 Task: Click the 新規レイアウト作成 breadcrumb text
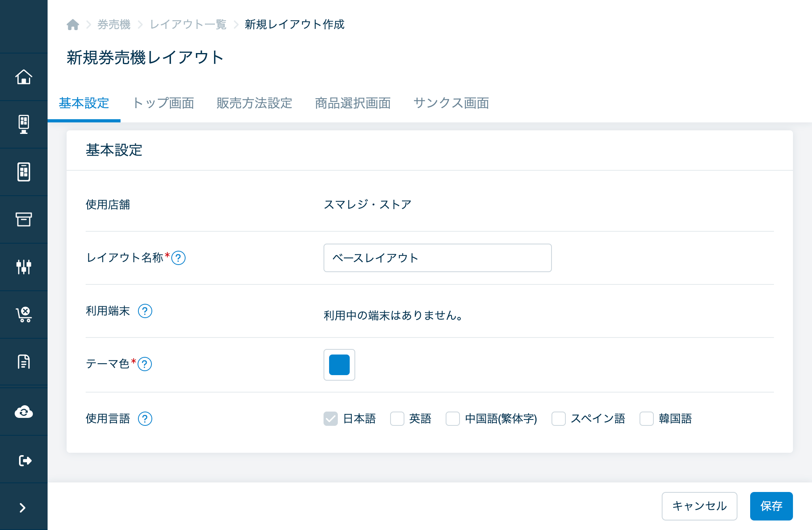[295, 25]
